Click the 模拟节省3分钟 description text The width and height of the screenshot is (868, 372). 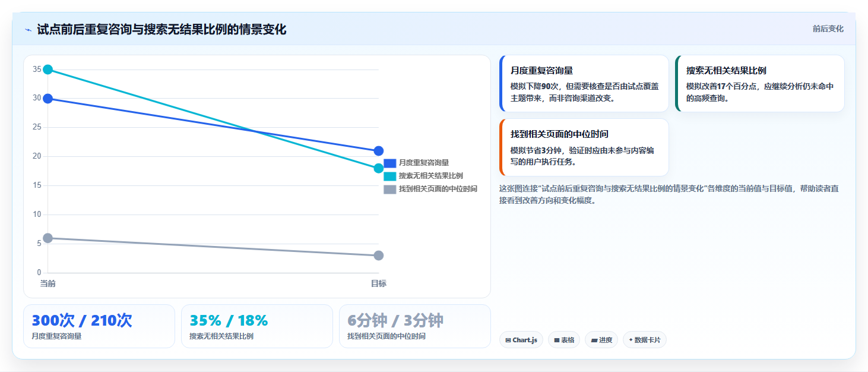[582, 156]
